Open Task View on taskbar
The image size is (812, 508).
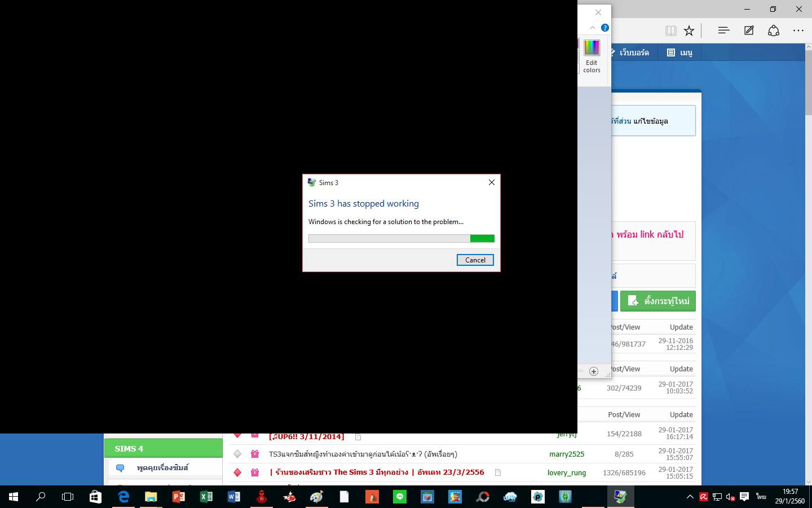[x=68, y=497]
